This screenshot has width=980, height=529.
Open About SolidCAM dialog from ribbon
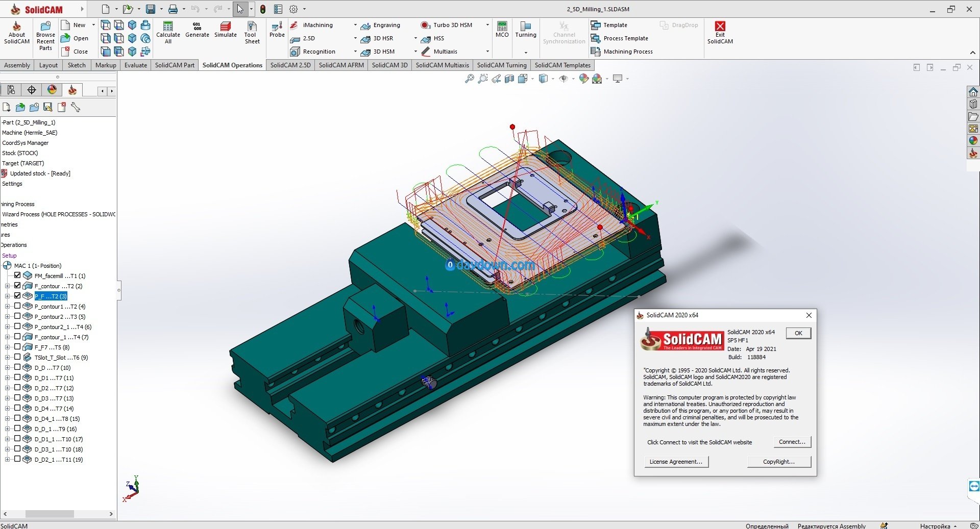click(x=17, y=33)
